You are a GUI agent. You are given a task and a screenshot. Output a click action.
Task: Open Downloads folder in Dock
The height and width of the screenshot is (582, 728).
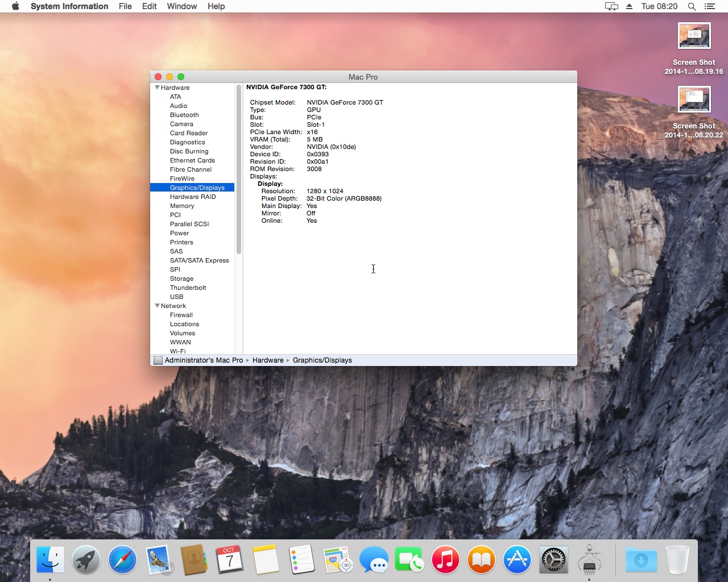coord(641,560)
